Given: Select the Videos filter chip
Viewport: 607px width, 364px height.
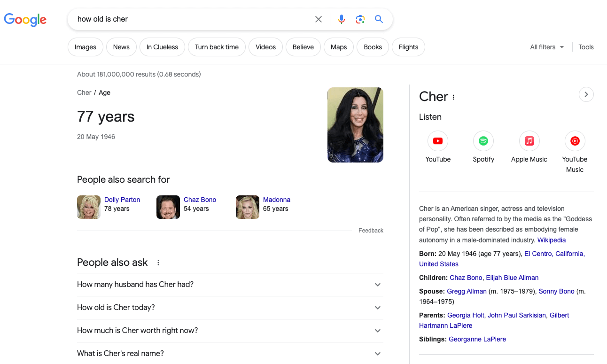Looking at the screenshot, I should [265, 47].
